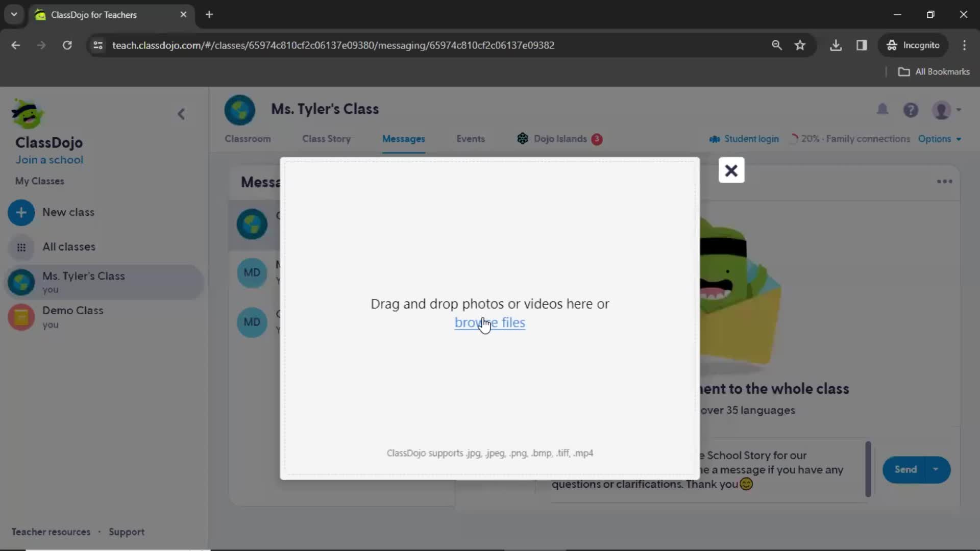Open Demo Class in sidebar
The image size is (980, 551).
(x=104, y=317)
